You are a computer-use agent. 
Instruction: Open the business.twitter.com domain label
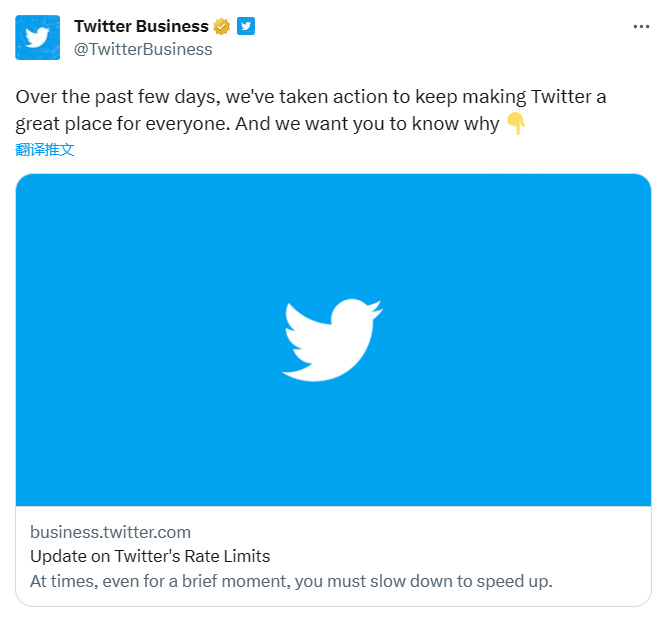[110, 532]
